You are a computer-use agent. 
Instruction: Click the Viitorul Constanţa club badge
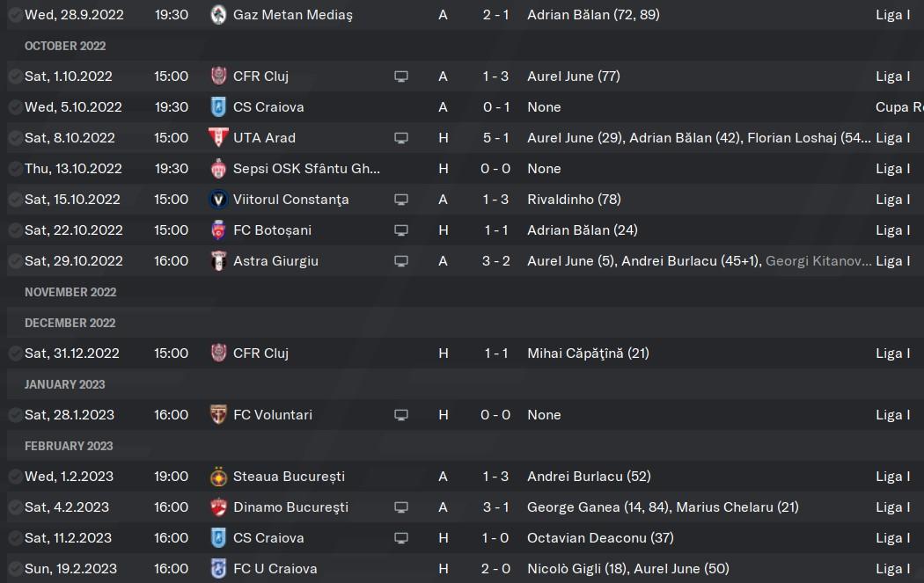[x=218, y=200]
